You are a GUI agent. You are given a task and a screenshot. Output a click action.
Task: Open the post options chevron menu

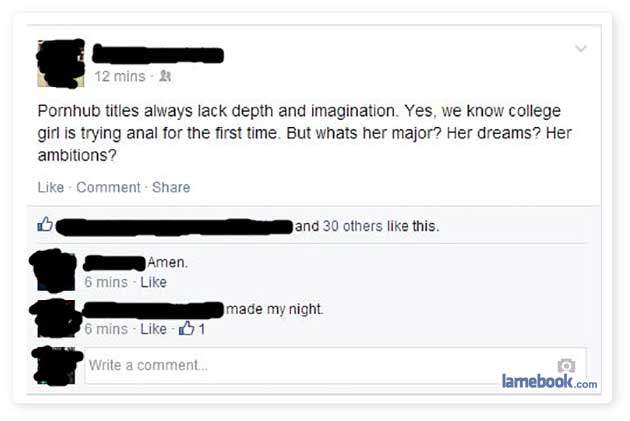coord(581,49)
